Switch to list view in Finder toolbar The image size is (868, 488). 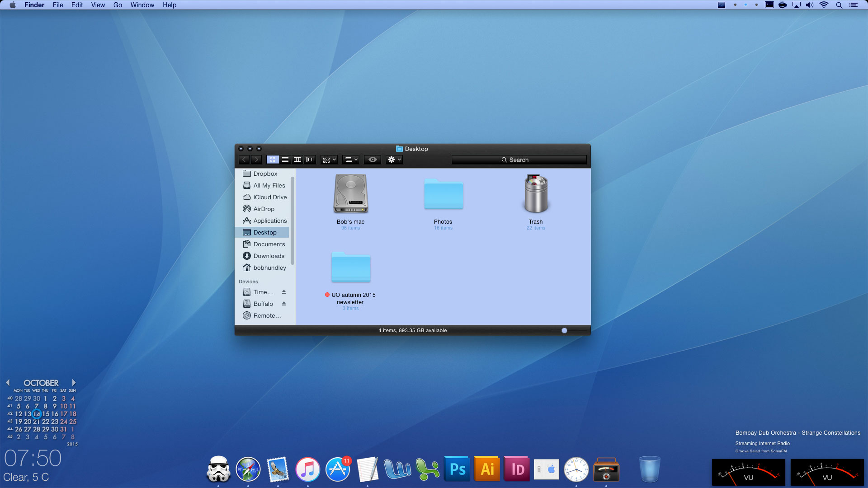click(285, 160)
